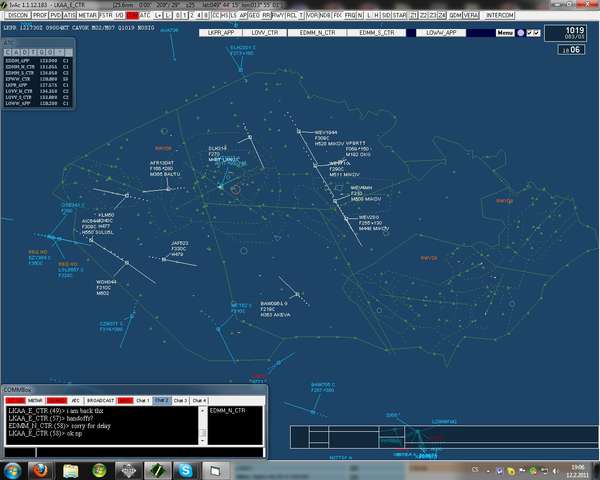
Task: Select LOWW_APP row in ATC list
Action: point(37,103)
